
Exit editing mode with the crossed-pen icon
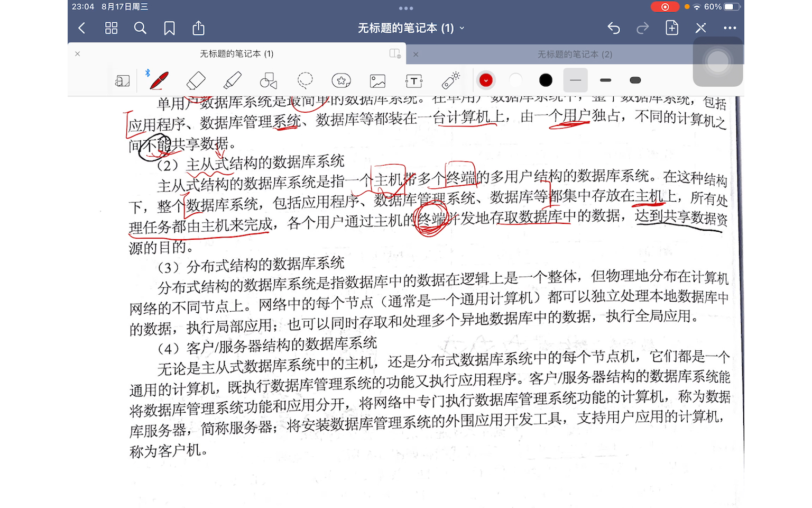coord(701,28)
